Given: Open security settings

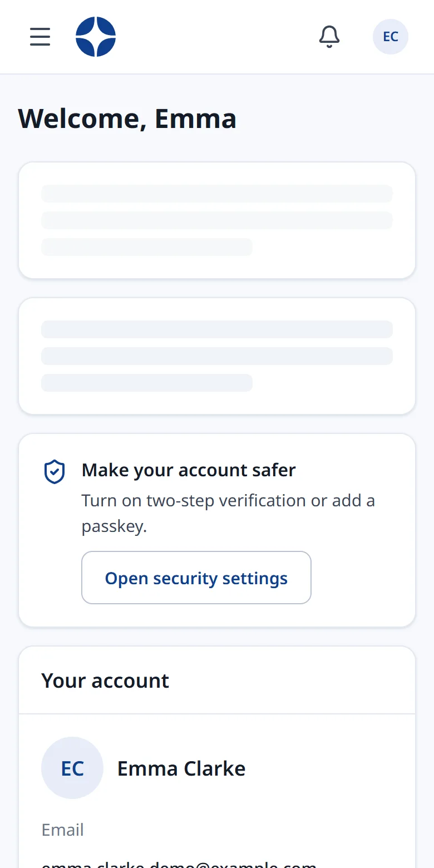Looking at the screenshot, I should point(196,578).
